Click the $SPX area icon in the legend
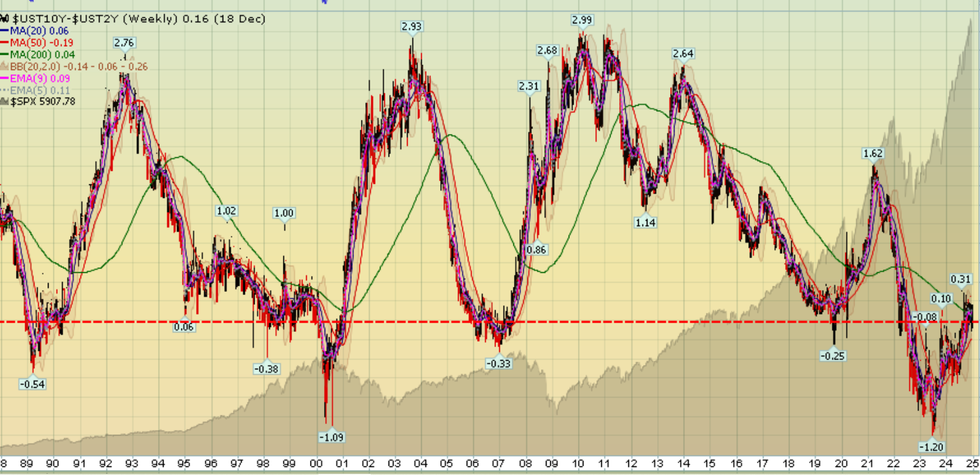This screenshot has height=475, width=980. pyautogui.click(x=5, y=101)
